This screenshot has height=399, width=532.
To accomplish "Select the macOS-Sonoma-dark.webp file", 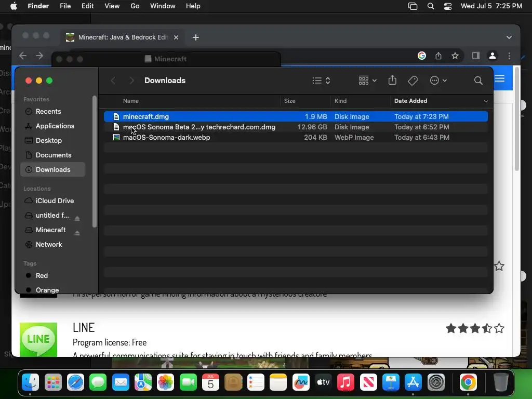I will tap(296, 137).
